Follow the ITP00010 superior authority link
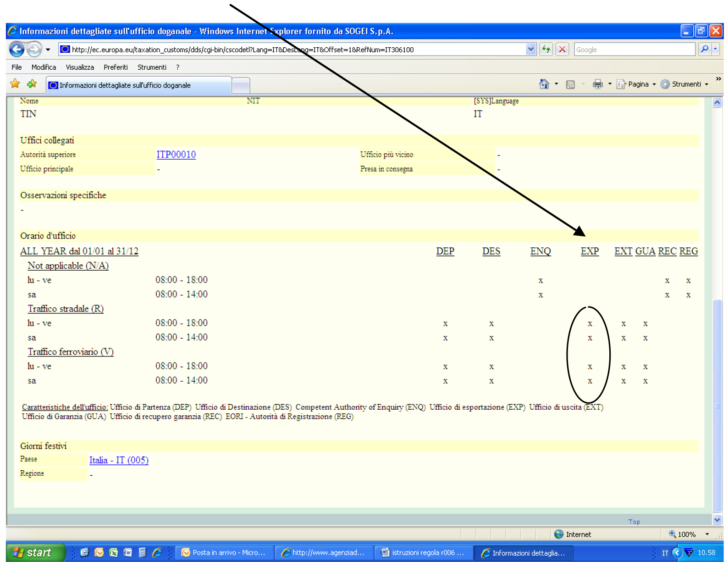The width and height of the screenshot is (728, 562). [x=176, y=155]
